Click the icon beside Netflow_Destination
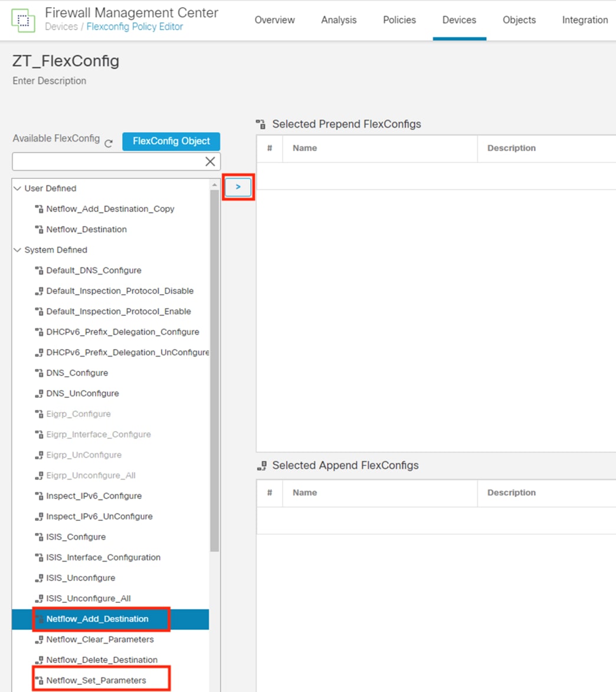Screen dimensions: 616x692 click(40, 230)
